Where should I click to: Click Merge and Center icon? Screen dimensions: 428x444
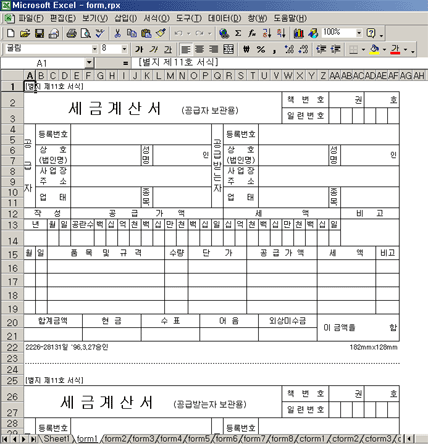(x=228, y=50)
